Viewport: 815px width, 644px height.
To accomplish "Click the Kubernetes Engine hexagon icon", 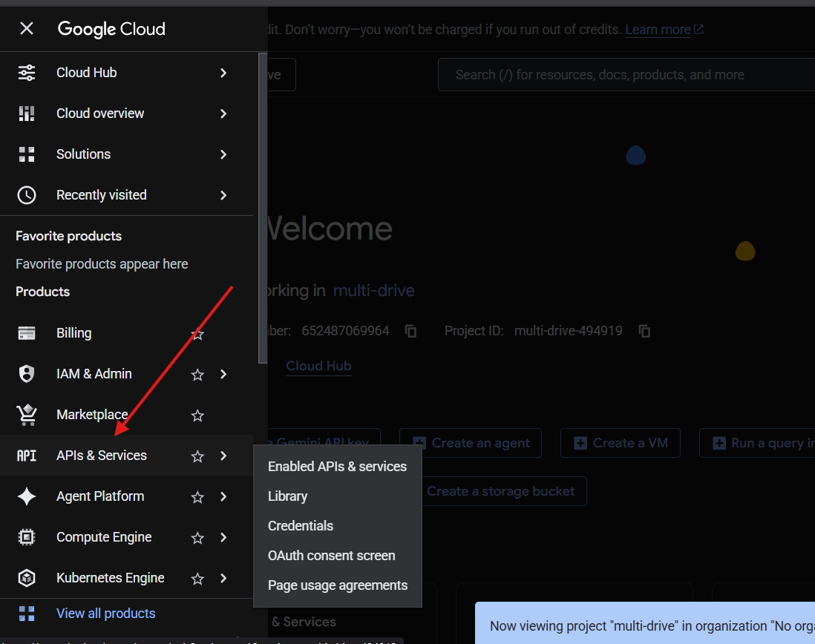I will (x=27, y=578).
